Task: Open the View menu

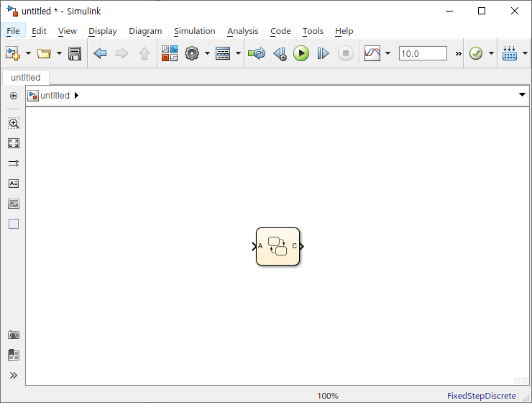Action: coord(67,31)
